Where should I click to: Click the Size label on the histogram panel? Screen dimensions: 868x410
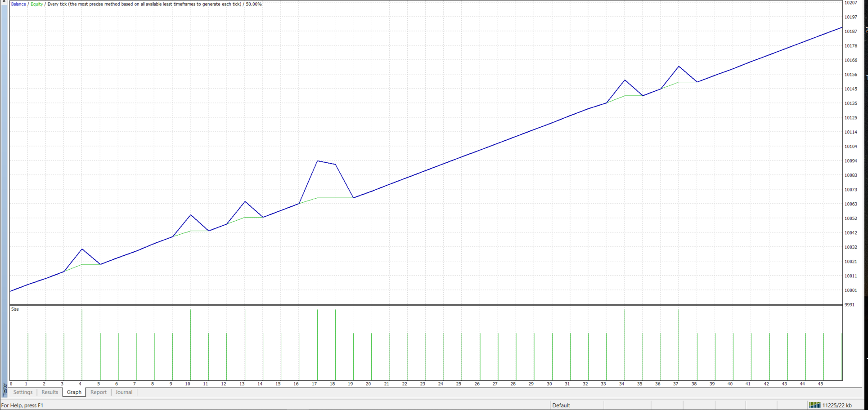pyautogui.click(x=15, y=309)
